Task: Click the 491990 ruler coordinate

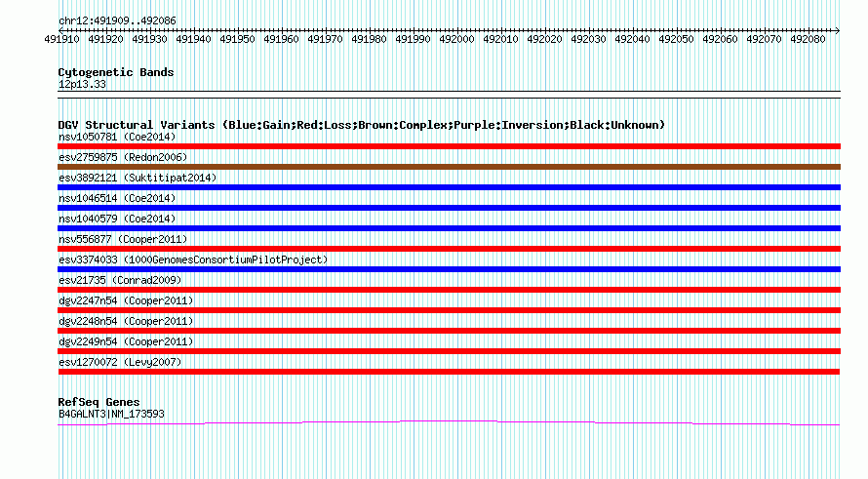Action: pos(413,39)
